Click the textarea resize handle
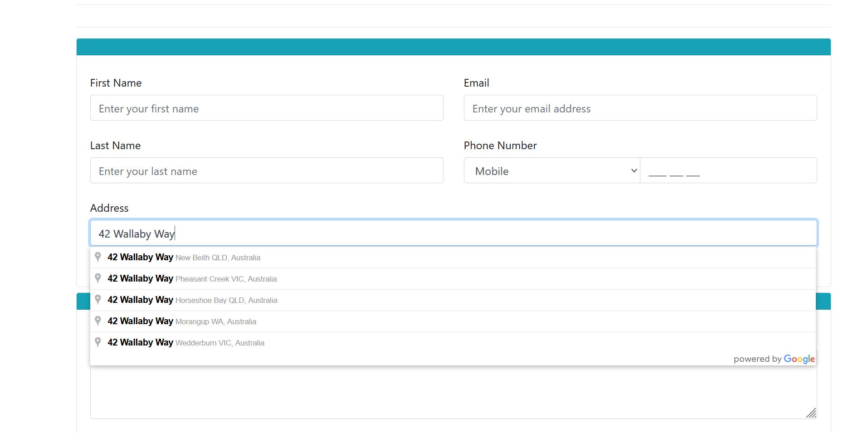Image resolution: width=868 pixels, height=433 pixels. pyautogui.click(x=811, y=413)
